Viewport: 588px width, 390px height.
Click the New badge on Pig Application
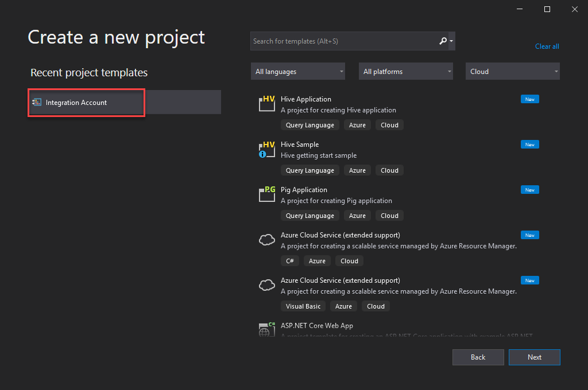point(530,190)
